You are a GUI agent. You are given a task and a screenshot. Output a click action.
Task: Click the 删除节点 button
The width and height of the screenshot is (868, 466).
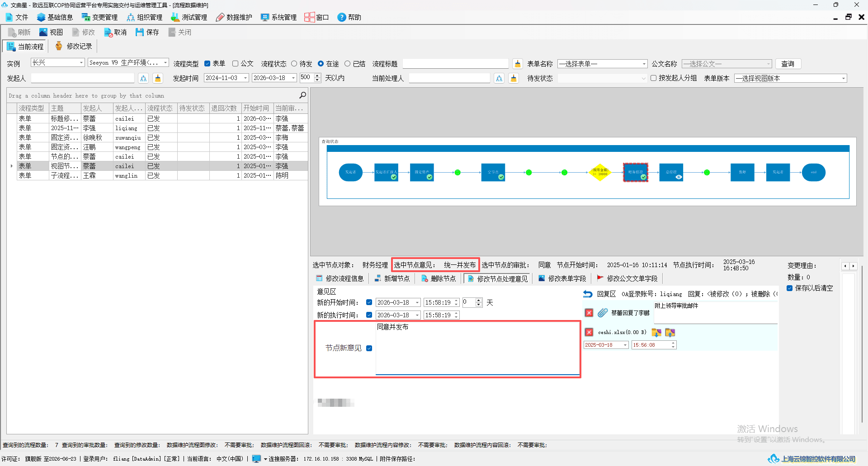pyautogui.click(x=438, y=278)
